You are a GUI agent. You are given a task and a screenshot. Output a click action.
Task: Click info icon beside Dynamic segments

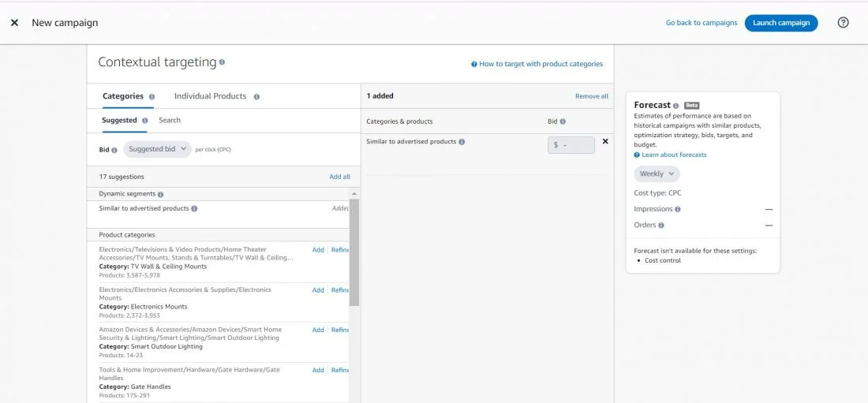(161, 194)
